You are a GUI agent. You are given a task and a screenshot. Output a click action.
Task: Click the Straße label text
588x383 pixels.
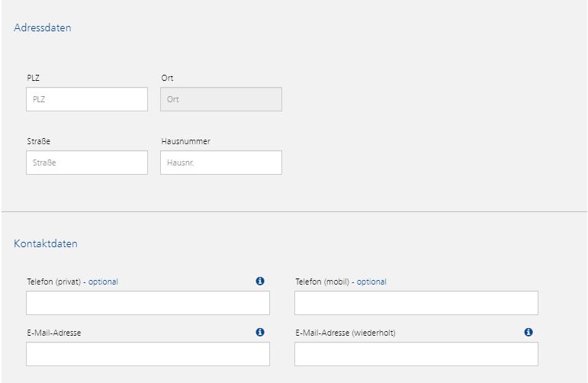pyautogui.click(x=39, y=141)
